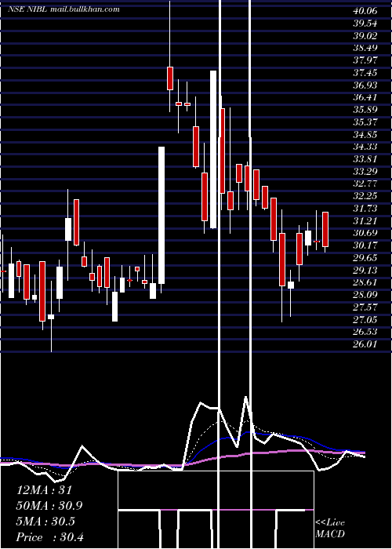Viewport: 392px width, 549px height.
Task: Click the 34.85 price axis label
Action: point(365,134)
